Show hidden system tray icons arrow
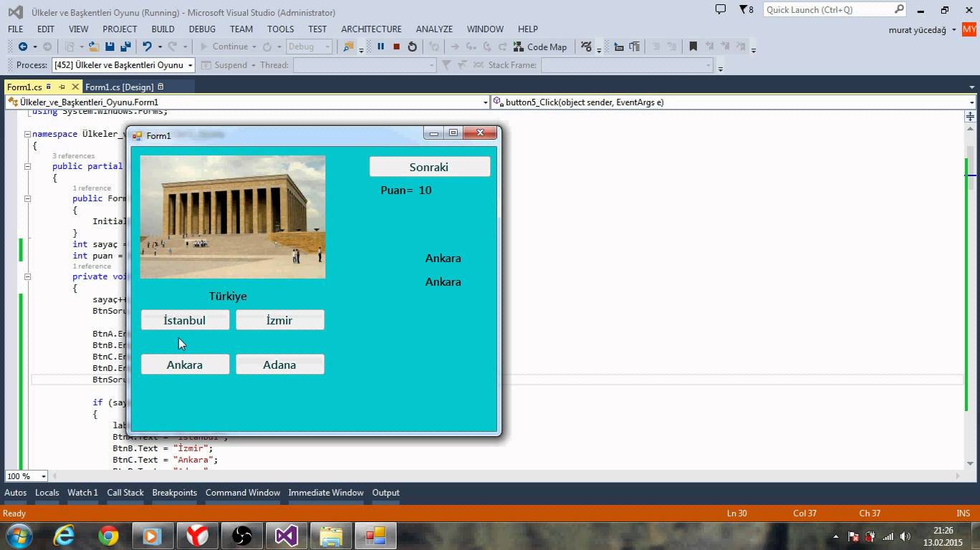 click(x=835, y=536)
